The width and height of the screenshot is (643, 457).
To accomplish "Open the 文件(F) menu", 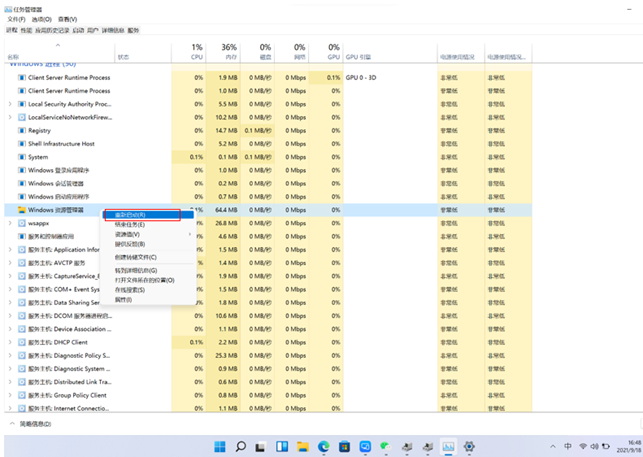I will pyautogui.click(x=14, y=19).
